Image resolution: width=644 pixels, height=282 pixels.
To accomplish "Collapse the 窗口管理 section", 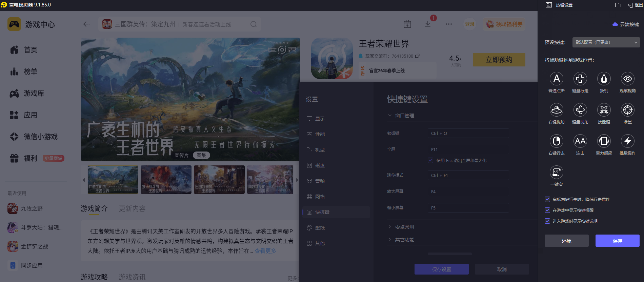I will pyautogui.click(x=401, y=116).
